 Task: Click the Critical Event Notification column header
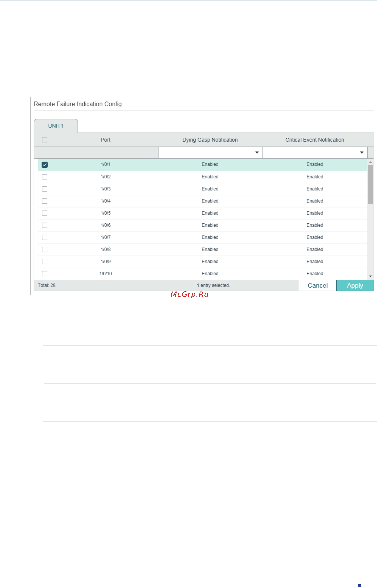pos(315,140)
